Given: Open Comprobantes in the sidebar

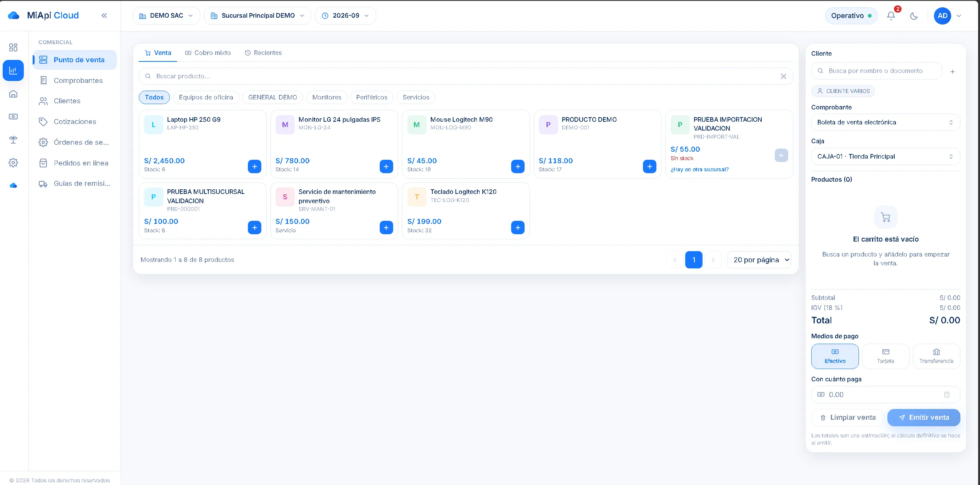Looking at the screenshot, I should click(75, 81).
